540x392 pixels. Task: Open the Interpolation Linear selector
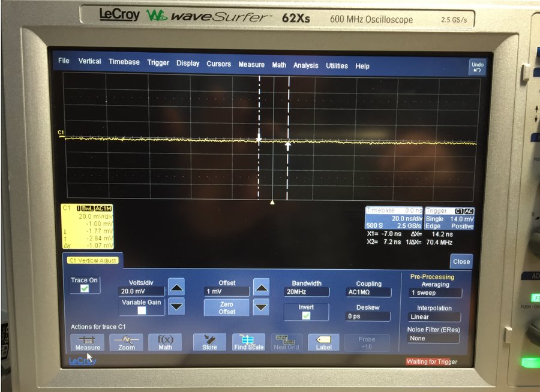[x=434, y=317]
